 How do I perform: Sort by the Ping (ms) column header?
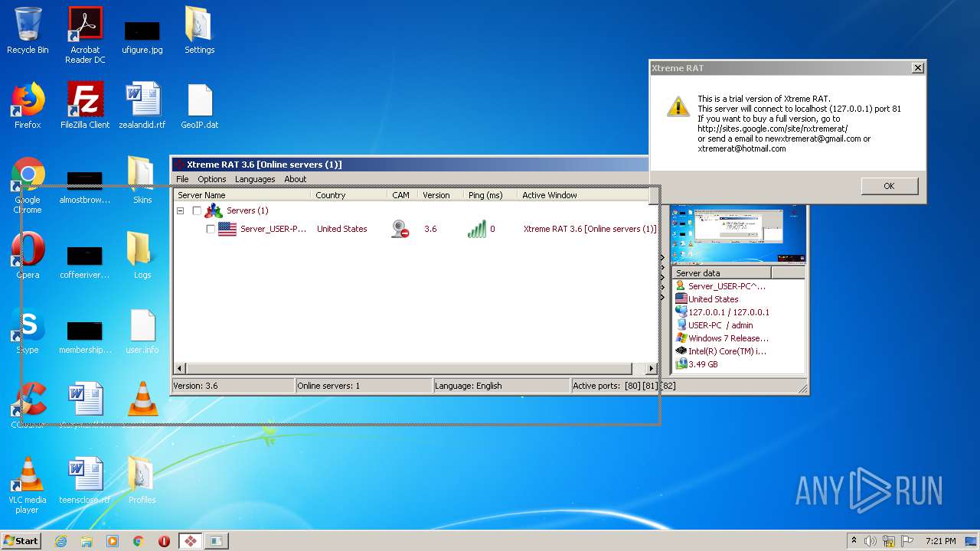pos(491,195)
